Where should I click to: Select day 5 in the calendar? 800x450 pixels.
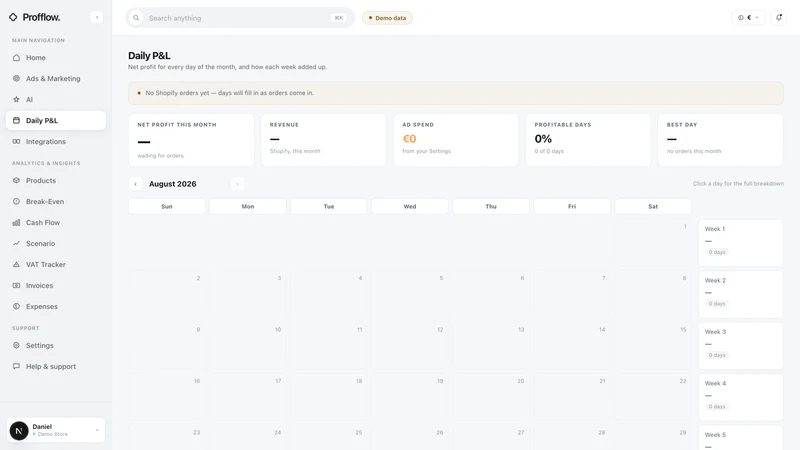tap(410, 294)
